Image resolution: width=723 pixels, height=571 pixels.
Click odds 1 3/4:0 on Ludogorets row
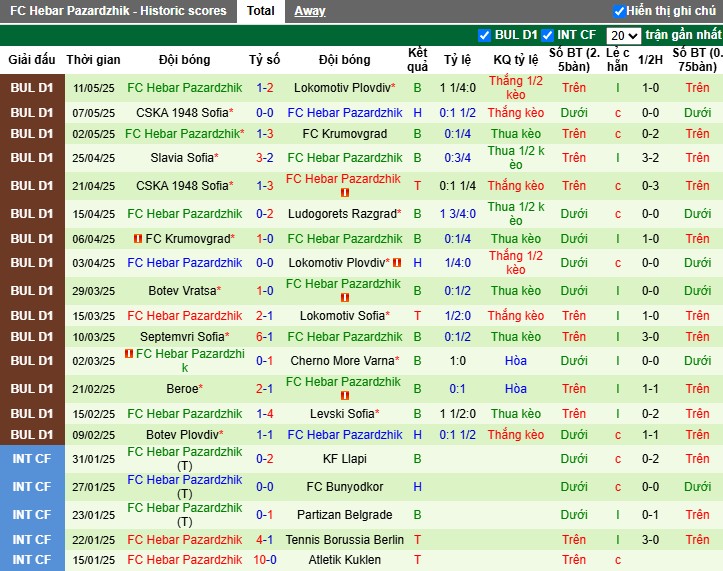457,214
